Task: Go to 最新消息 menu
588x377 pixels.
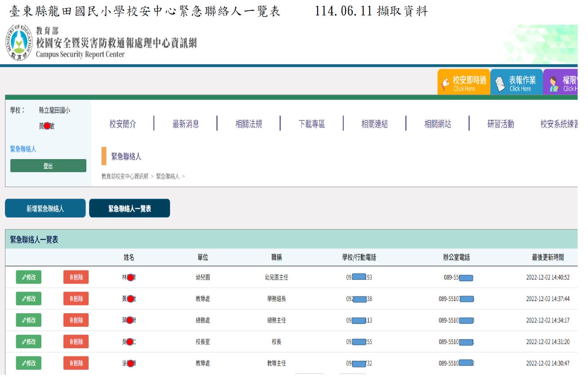Action: pos(186,124)
